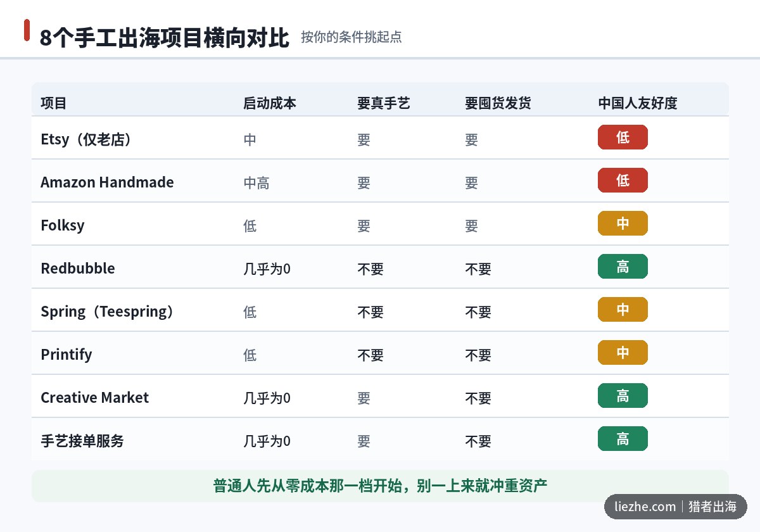
Task: Click 要 under 要真手艺 for Creative Market
Action: [x=364, y=398]
